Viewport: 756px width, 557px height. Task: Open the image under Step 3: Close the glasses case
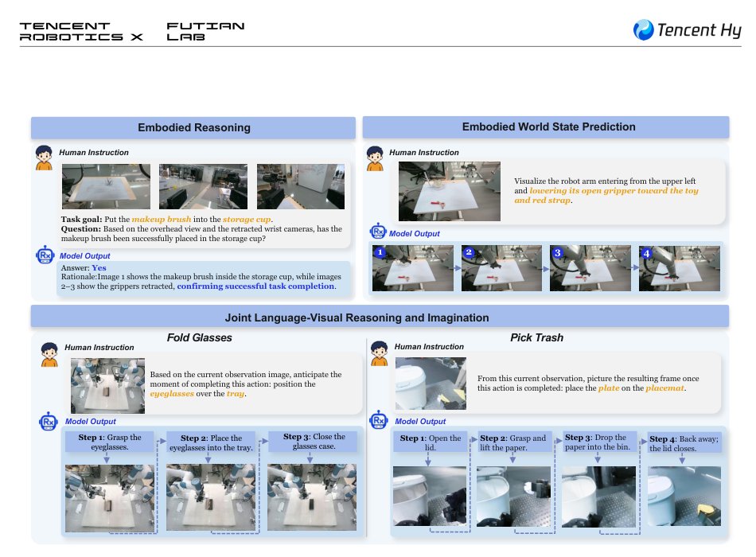[x=312, y=497]
